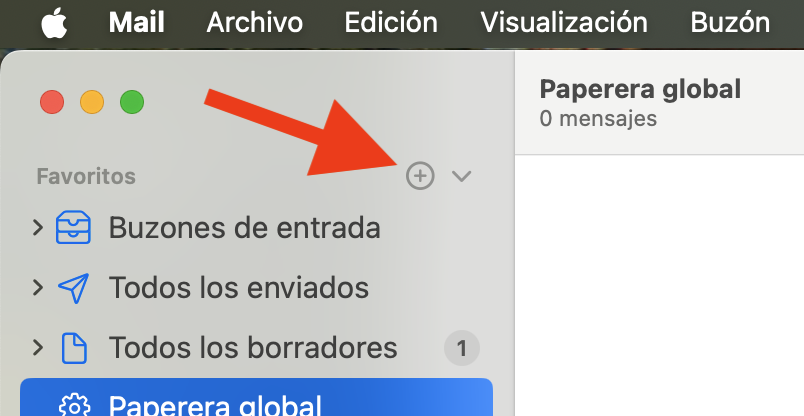Click the Buzones de entrada inbox tray icon
The image size is (804, 416).
click(73, 228)
